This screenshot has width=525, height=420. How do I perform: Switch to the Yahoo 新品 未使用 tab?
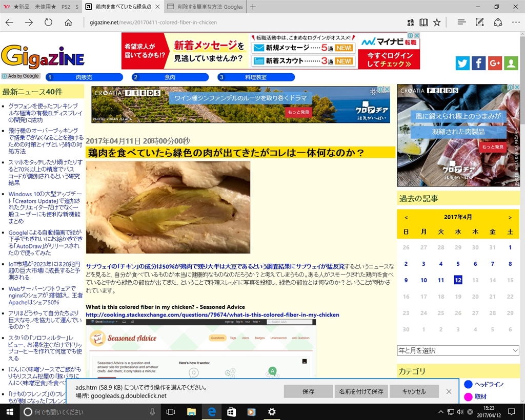[41, 7]
